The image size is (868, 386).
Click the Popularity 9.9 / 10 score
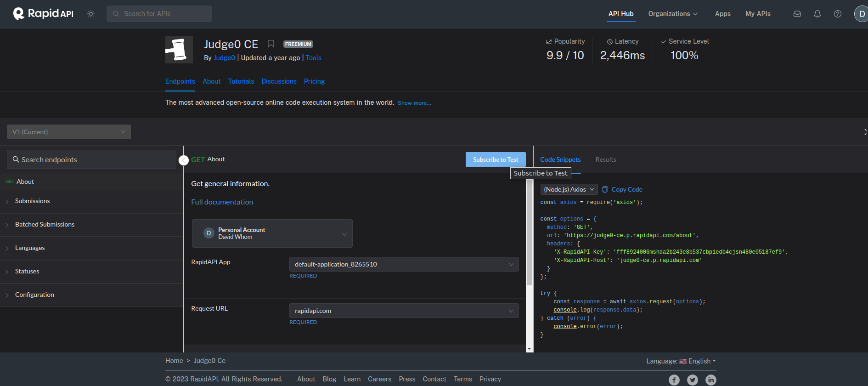pyautogui.click(x=565, y=56)
